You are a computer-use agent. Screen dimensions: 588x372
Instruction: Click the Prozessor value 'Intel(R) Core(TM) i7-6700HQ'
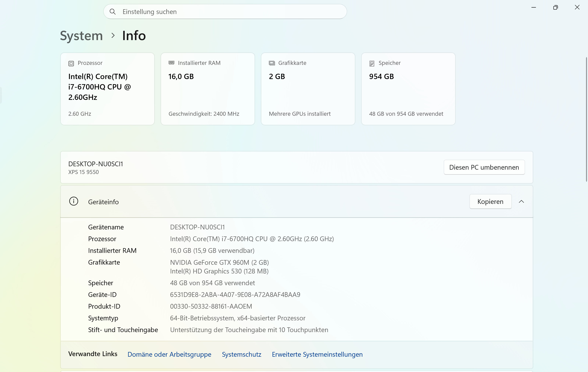(252, 239)
